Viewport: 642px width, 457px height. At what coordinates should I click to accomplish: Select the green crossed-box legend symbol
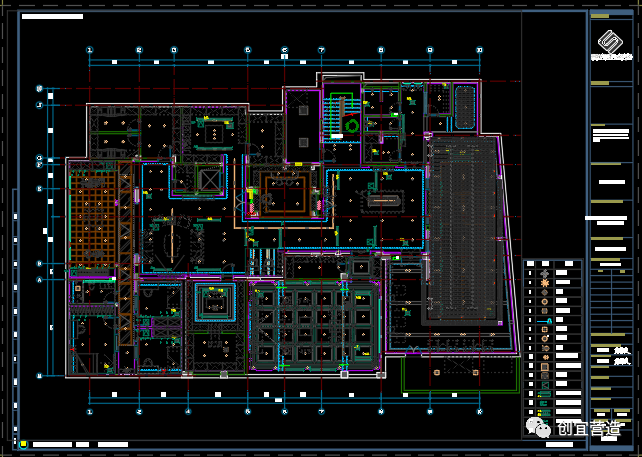click(545, 385)
